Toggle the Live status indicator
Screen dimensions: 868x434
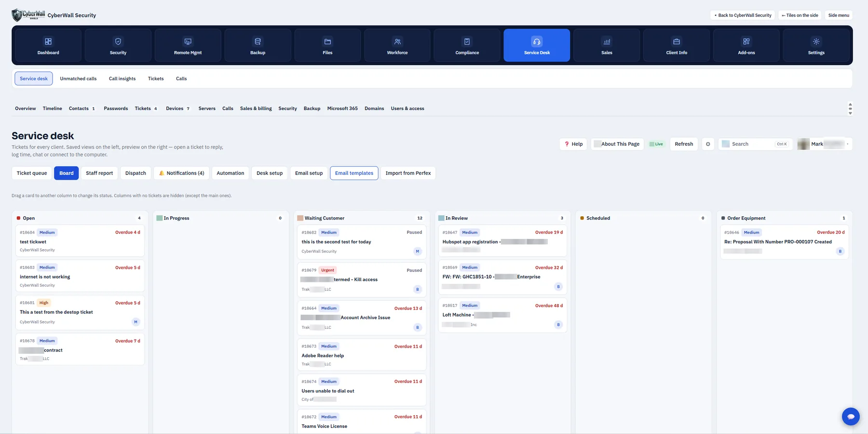[x=656, y=144]
